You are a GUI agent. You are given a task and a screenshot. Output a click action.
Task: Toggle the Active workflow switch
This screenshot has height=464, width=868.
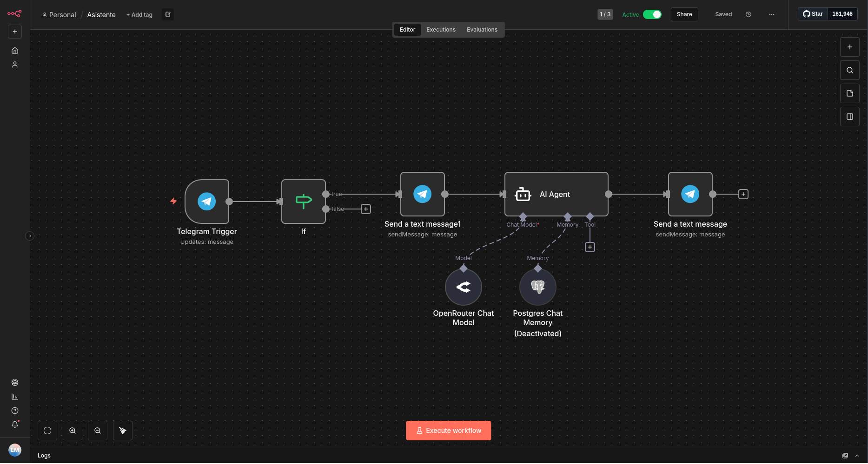click(x=652, y=14)
